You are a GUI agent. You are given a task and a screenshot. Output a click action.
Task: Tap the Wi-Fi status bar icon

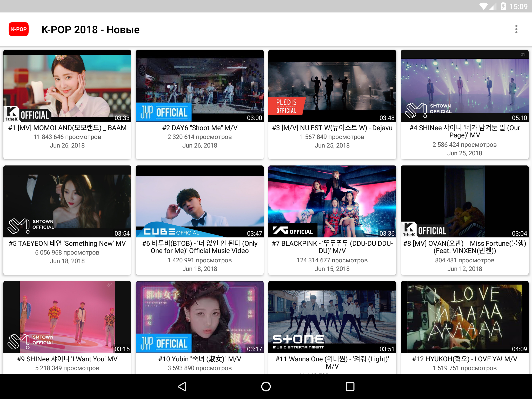point(483,6)
